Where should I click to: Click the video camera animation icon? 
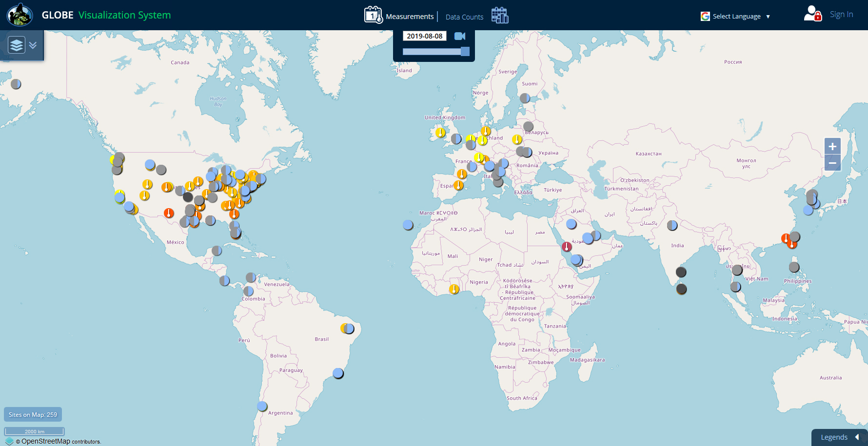pos(460,36)
